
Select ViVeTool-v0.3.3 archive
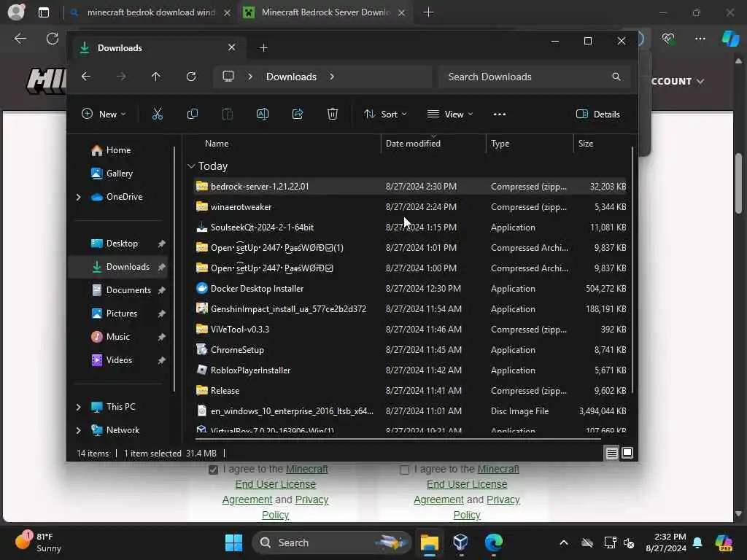point(410,330)
